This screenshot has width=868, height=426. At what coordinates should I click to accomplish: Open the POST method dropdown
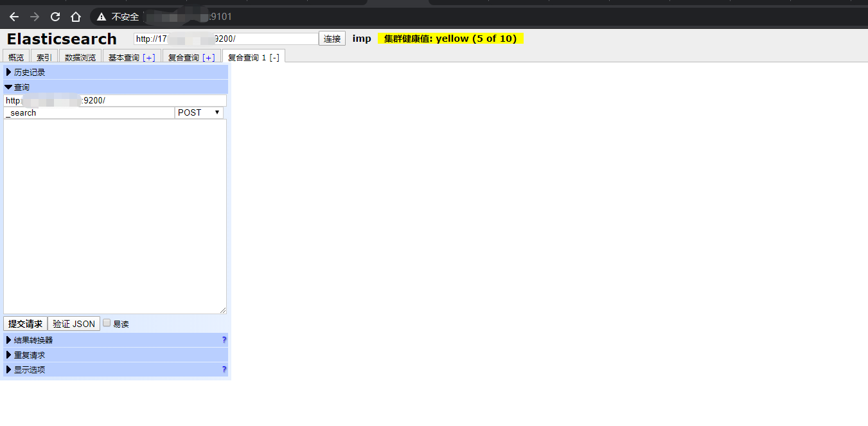coord(199,112)
